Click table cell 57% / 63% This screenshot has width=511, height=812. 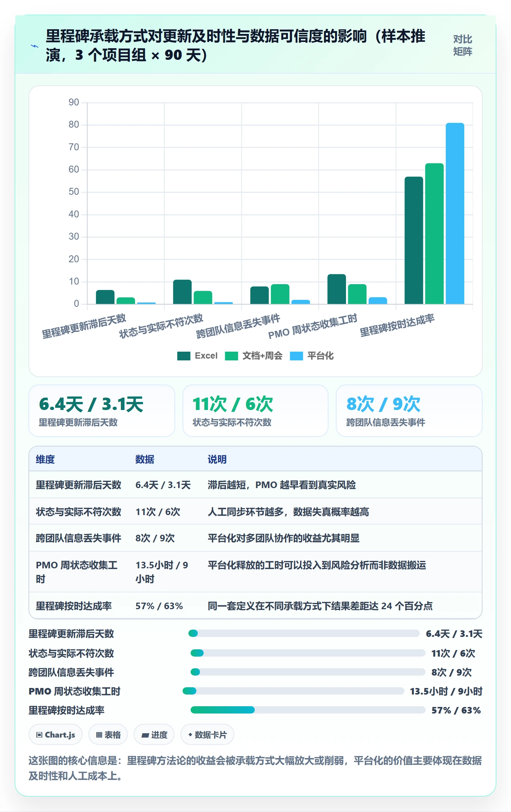pyautogui.click(x=159, y=606)
